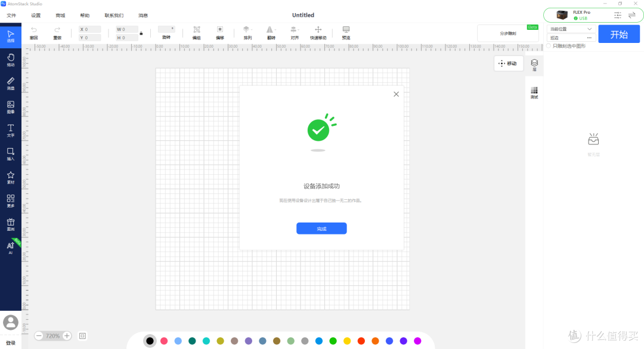644x349 pixels.
Task: Click the 移动 move button
Action: point(509,63)
